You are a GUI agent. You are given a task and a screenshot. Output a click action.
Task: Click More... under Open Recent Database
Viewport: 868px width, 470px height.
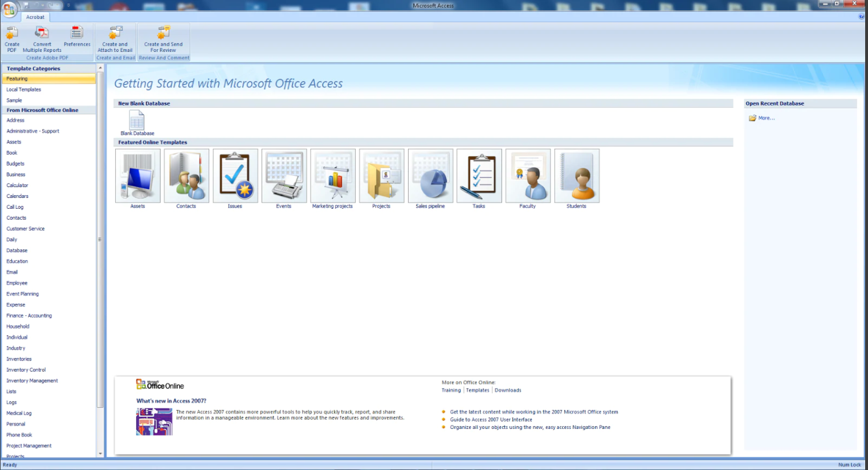pos(766,118)
